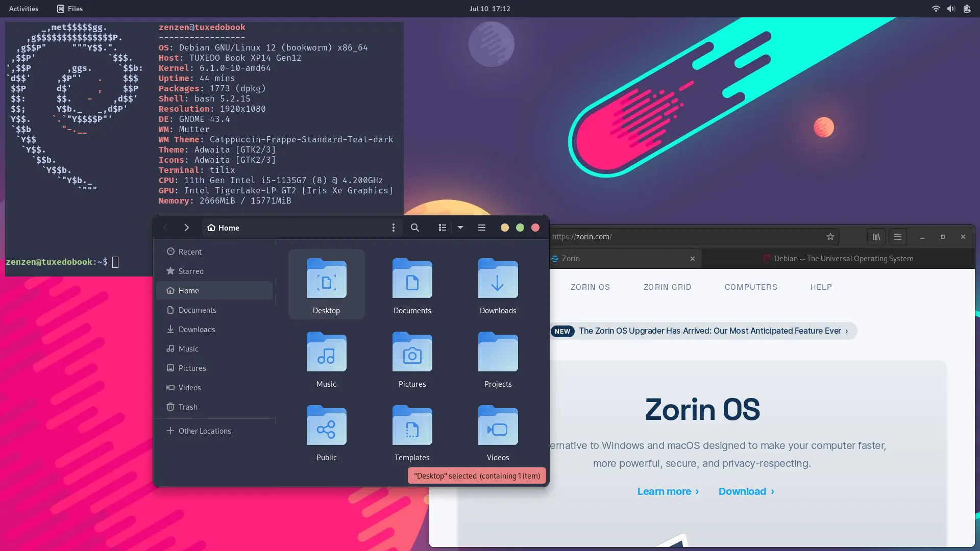Open the Projects folder icon

click(x=498, y=352)
